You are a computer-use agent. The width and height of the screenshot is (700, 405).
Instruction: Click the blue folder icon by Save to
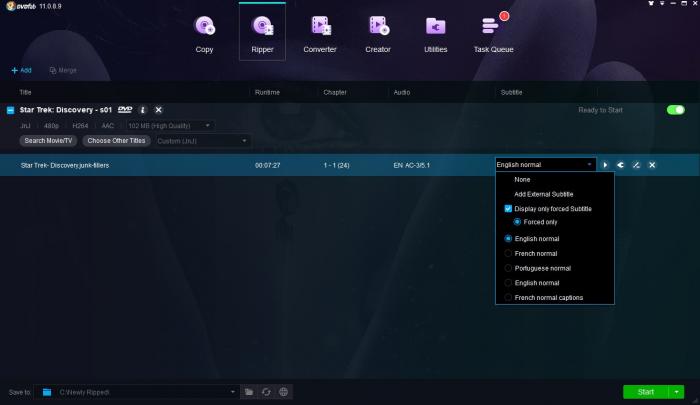coord(47,392)
